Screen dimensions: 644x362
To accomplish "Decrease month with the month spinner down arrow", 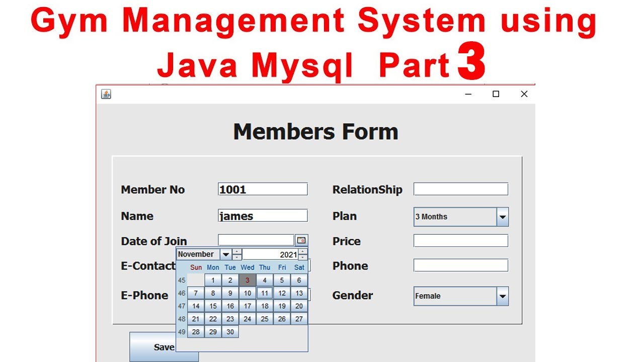I will [237, 257].
